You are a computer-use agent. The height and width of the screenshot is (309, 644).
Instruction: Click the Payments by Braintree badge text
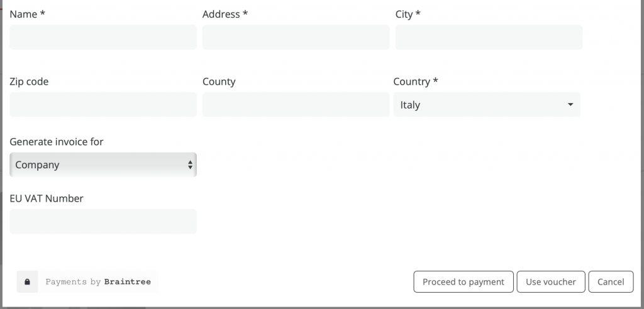98,282
